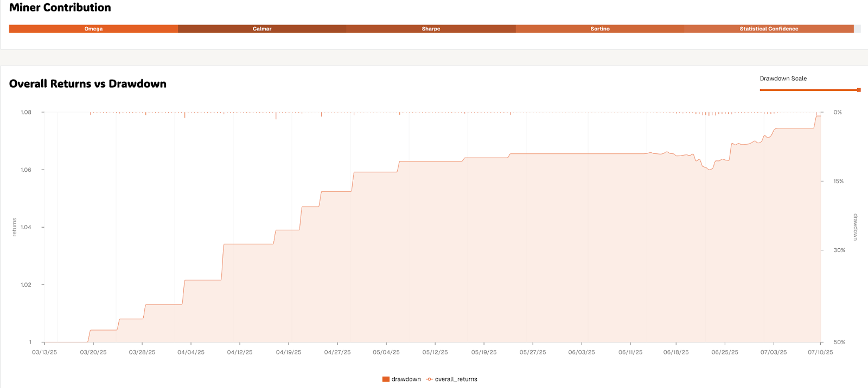Viewport: 868px width, 388px height.
Task: Click the Statistical Confidence segment
Action: tap(769, 29)
